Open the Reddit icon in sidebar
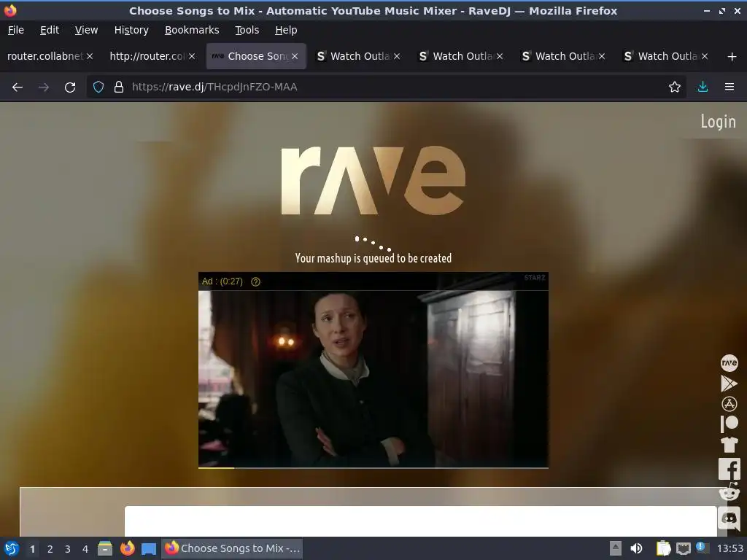Screen dimensions: 747x560 pos(729,492)
